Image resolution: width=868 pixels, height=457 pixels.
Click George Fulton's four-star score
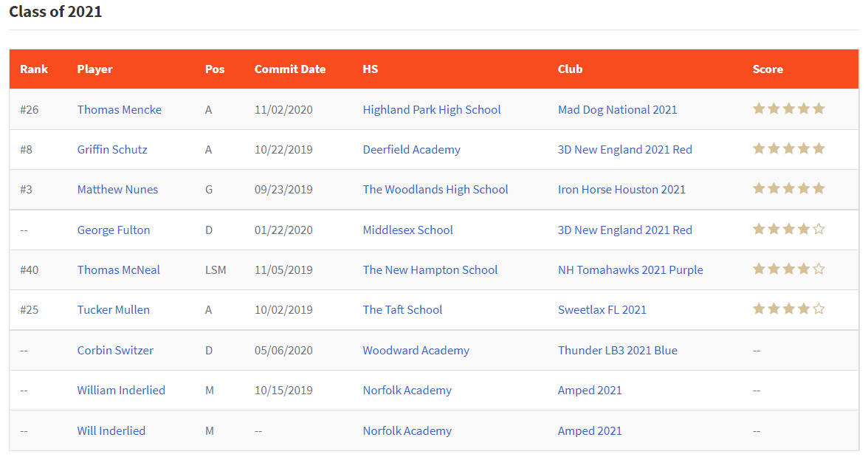pos(788,230)
